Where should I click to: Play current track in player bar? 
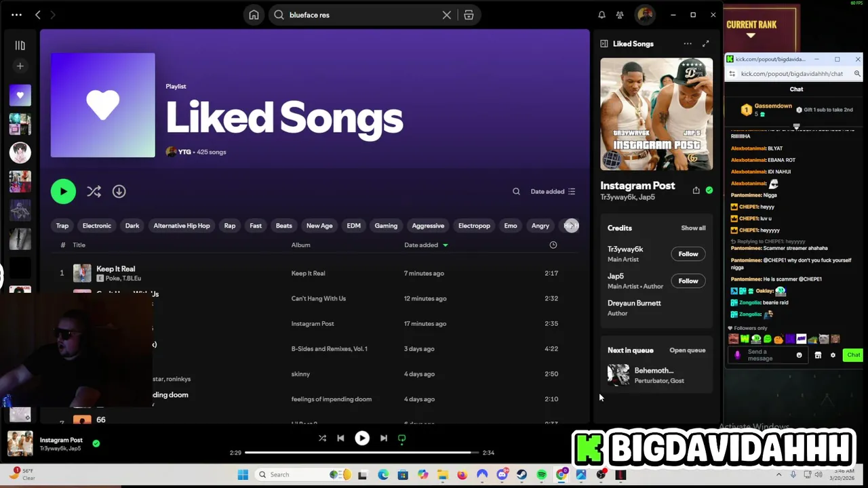[362, 438]
